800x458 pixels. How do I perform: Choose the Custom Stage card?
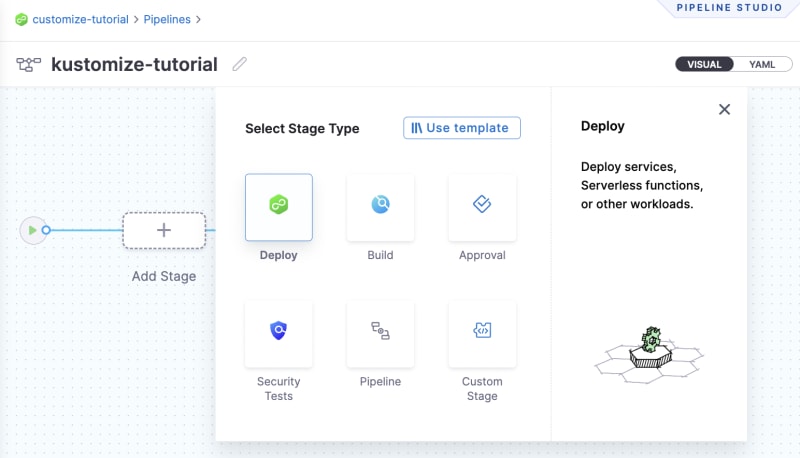click(x=482, y=334)
